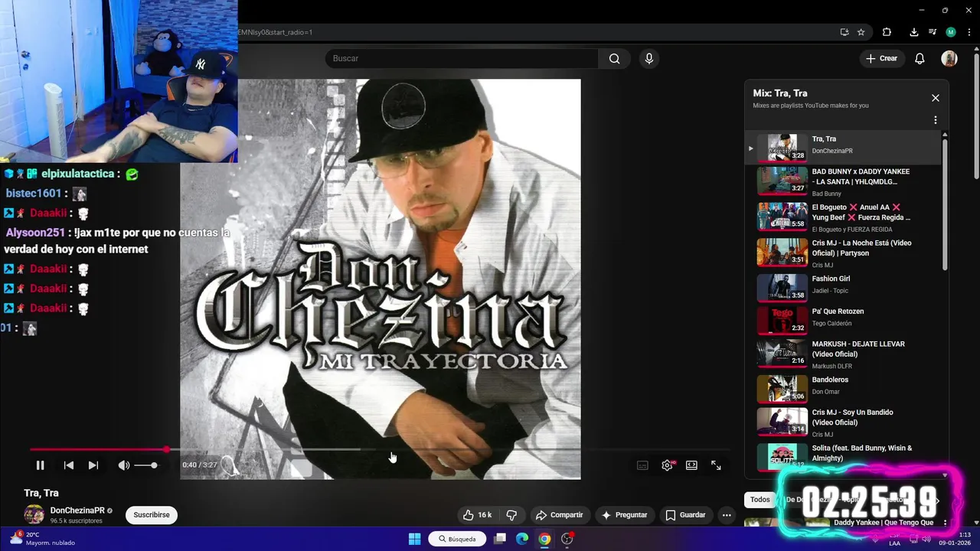Start voice search with the microphone icon
The image size is (980, 551).
[x=649, y=59]
